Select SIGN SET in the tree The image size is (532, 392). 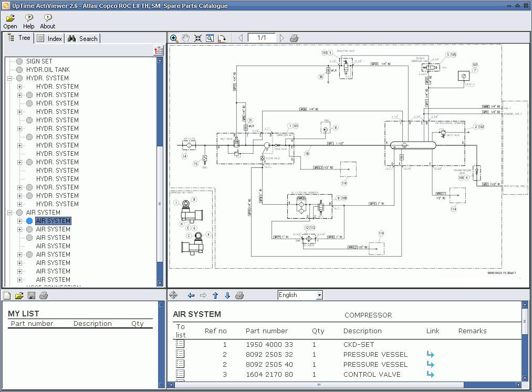click(39, 61)
